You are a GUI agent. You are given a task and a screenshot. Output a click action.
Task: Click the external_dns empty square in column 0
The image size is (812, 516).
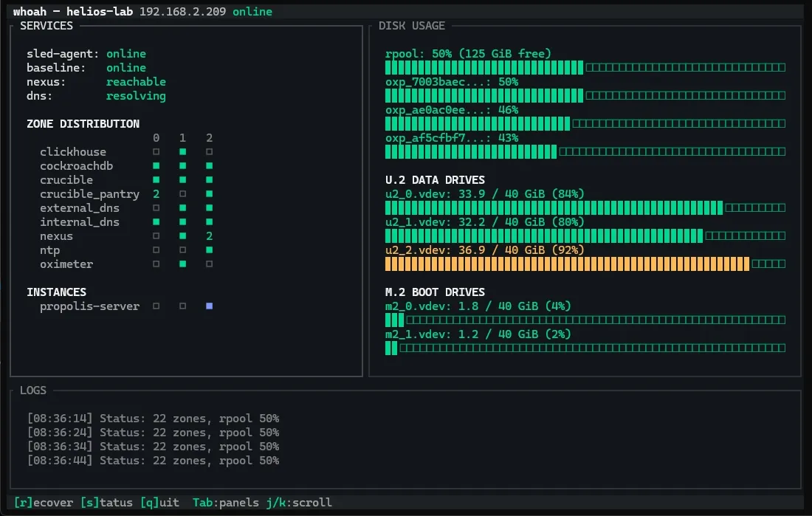pyautogui.click(x=156, y=208)
